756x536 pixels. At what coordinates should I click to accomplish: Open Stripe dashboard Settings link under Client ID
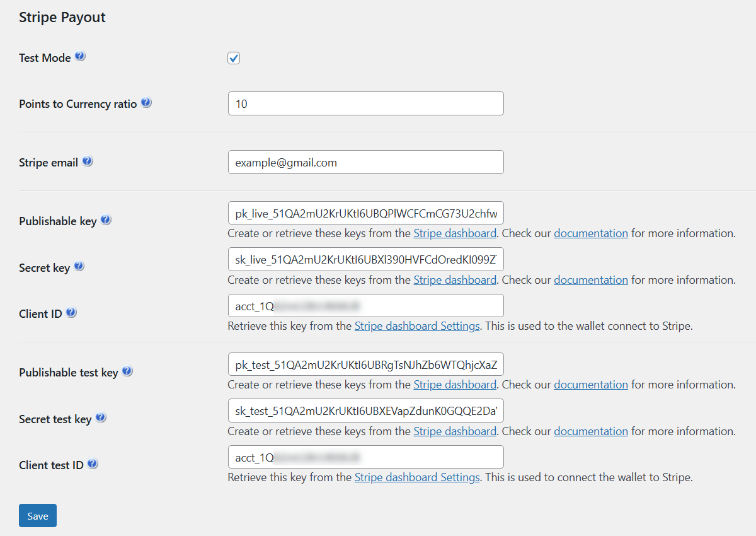(x=417, y=326)
